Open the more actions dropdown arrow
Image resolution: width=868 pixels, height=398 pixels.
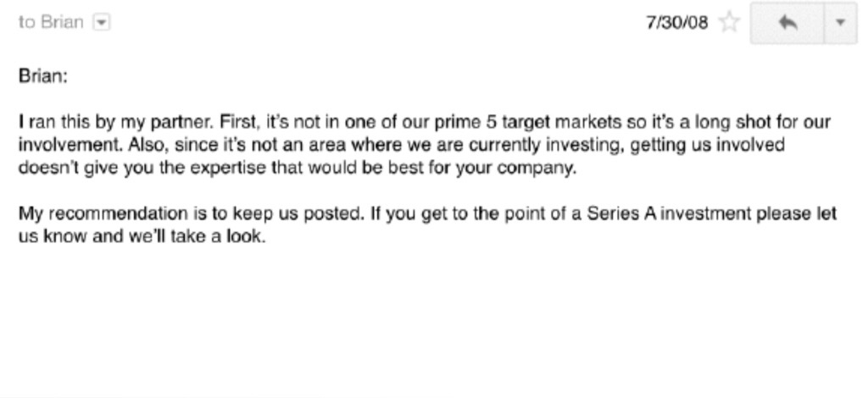(x=841, y=23)
